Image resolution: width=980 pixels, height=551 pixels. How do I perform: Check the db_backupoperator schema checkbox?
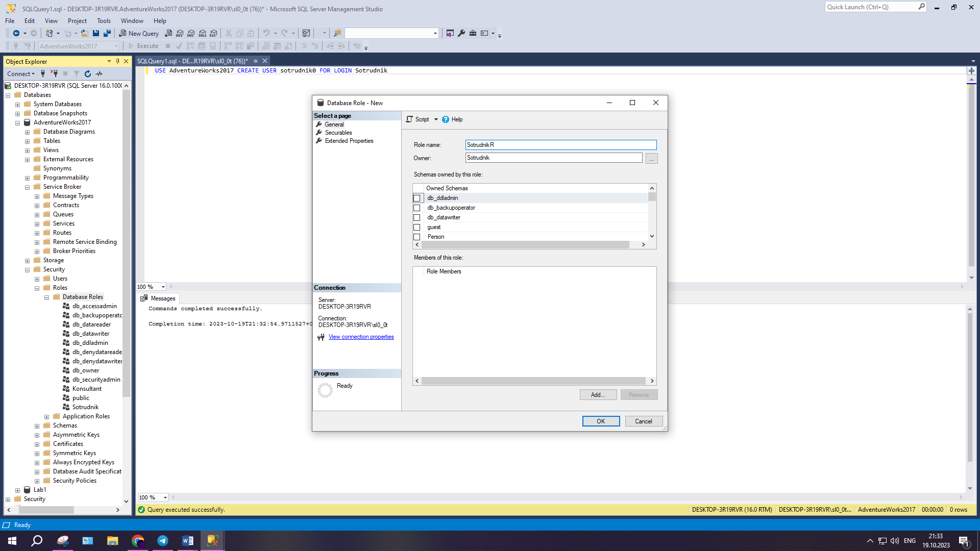[417, 208]
